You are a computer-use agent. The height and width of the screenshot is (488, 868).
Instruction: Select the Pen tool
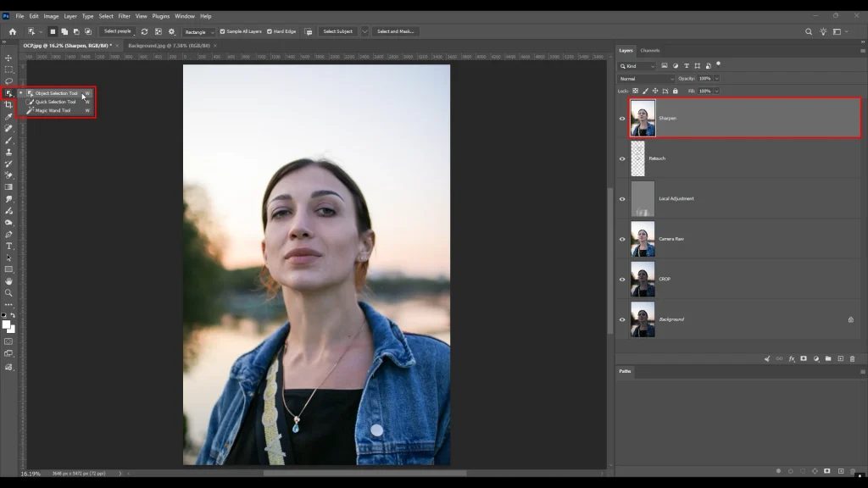(x=8, y=234)
